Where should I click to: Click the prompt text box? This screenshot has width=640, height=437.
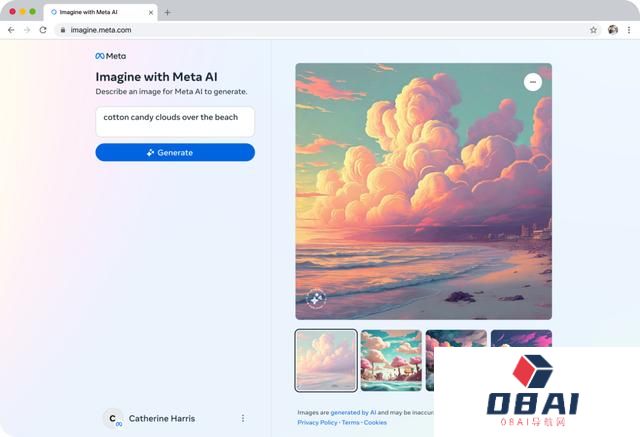tap(175, 122)
